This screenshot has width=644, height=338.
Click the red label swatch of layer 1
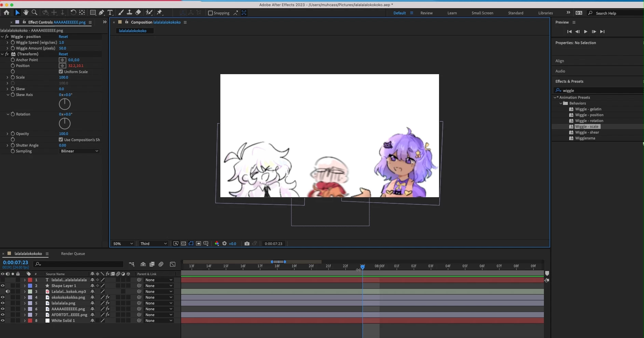tap(30, 280)
